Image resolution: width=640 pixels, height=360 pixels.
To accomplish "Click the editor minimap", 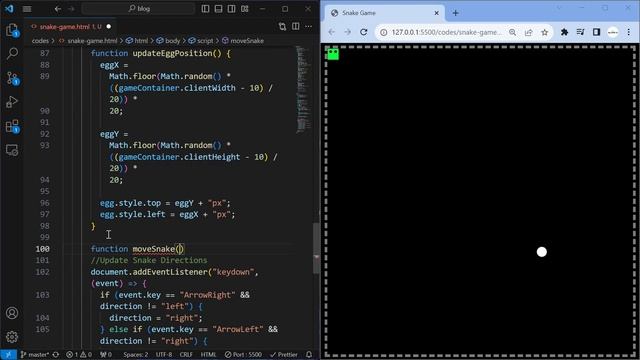I will (x=303, y=90).
